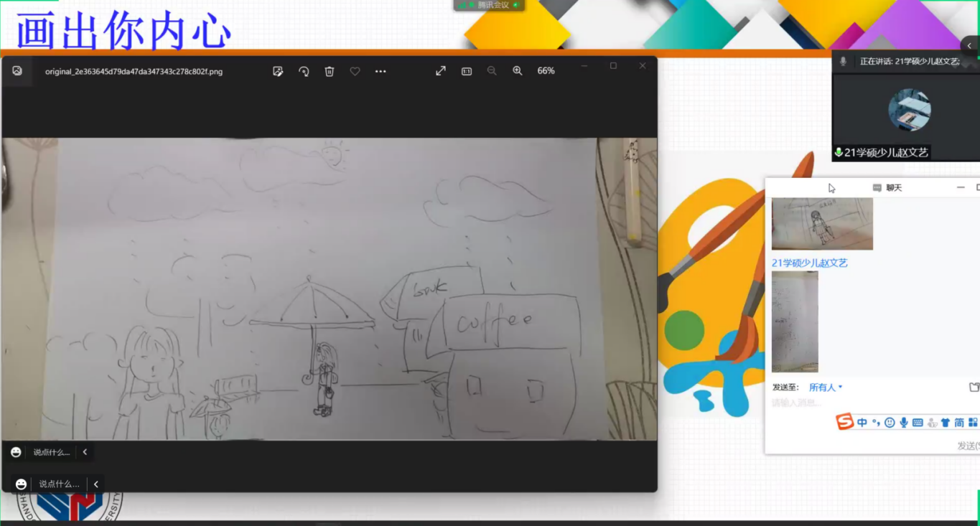Delete the photo using the trash icon
Viewport: 980px width, 526px height.
click(330, 71)
